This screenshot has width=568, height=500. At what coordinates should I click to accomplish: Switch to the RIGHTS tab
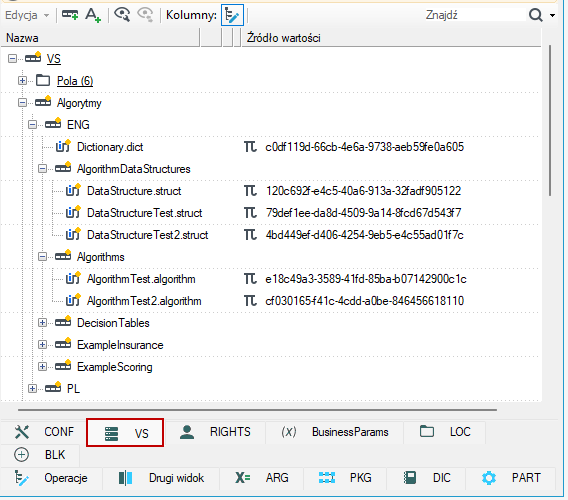click(x=215, y=432)
